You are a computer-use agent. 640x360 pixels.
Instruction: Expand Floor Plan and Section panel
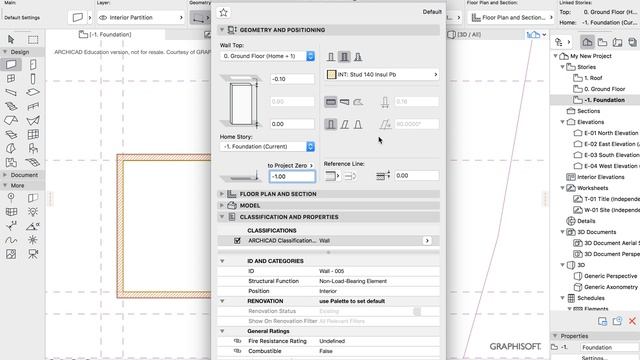pyautogui.click(x=222, y=194)
